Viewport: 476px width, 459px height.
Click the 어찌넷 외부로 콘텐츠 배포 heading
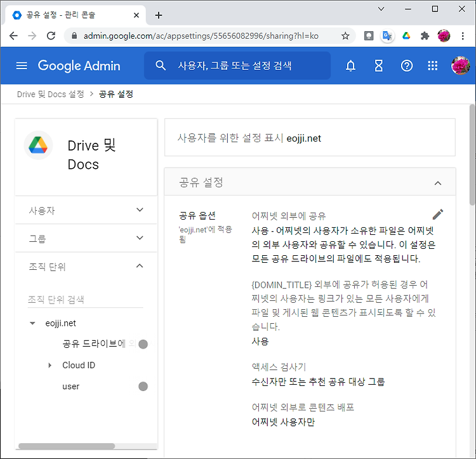point(303,408)
